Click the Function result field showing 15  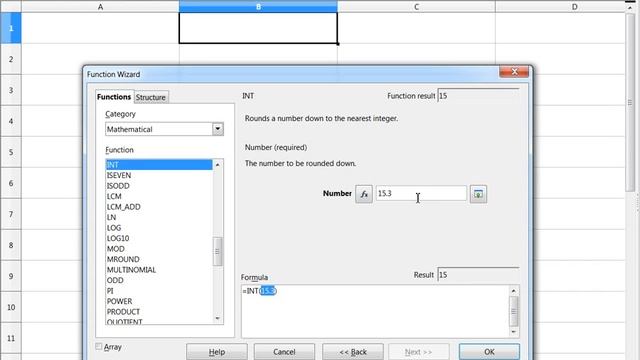tap(478, 96)
